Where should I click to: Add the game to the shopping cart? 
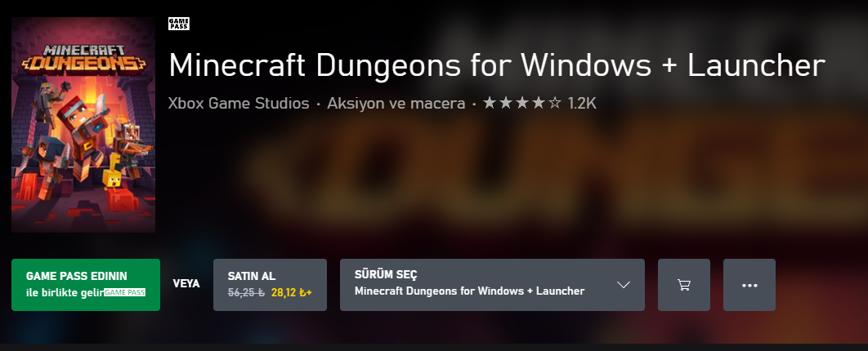pos(683,285)
